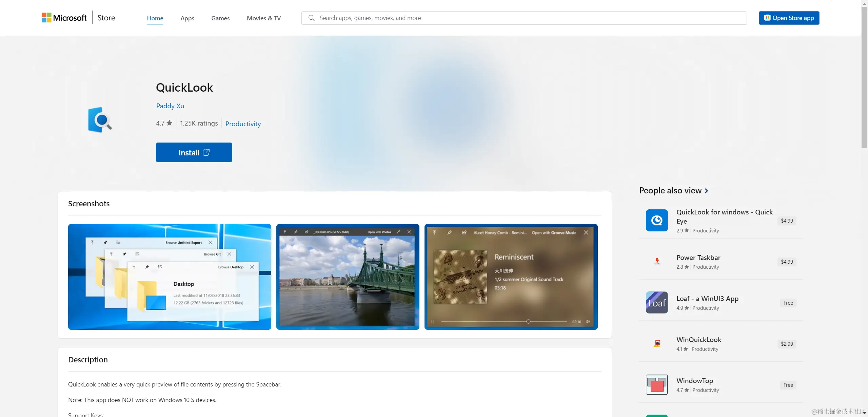Click the Install button
The width and height of the screenshot is (868, 417).
click(194, 152)
